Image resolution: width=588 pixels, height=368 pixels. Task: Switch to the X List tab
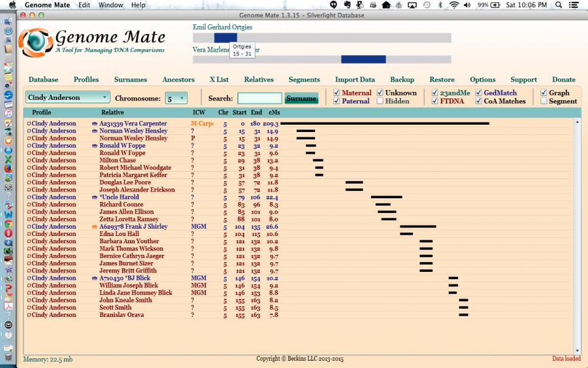(x=219, y=80)
